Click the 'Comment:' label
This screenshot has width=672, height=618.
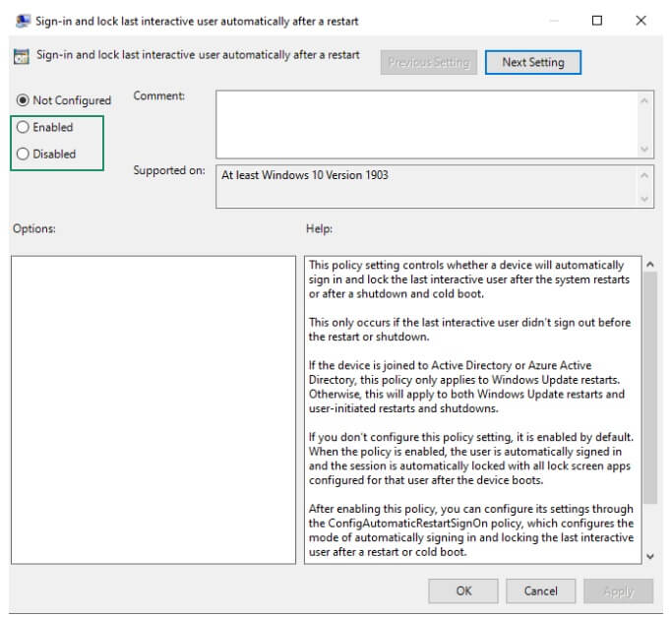(159, 95)
